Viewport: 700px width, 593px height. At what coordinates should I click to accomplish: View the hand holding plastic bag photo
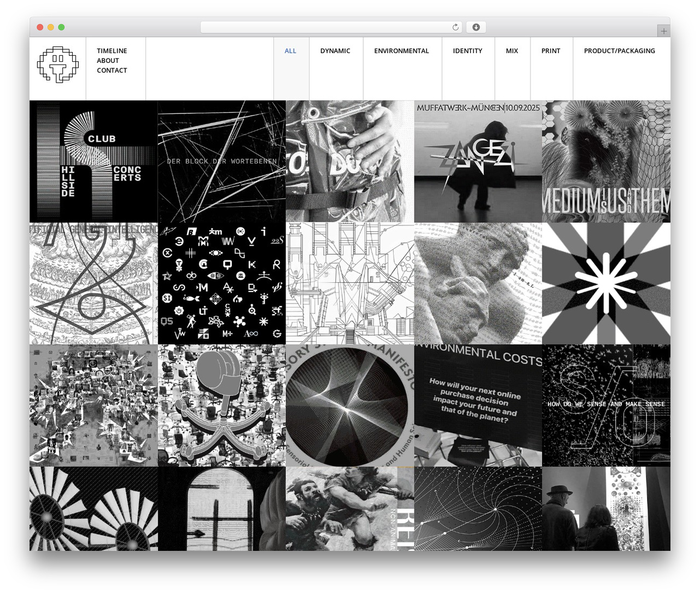tap(350, 161)
